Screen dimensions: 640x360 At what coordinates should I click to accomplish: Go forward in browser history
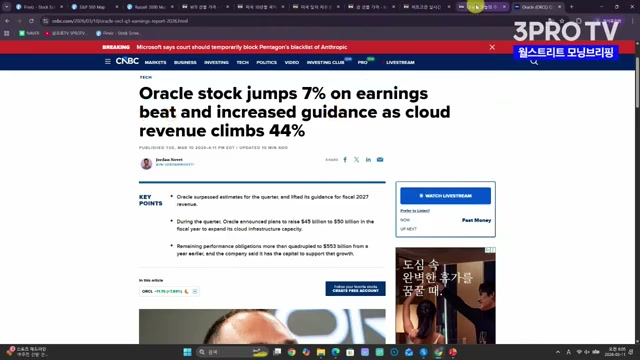(19, 21)
